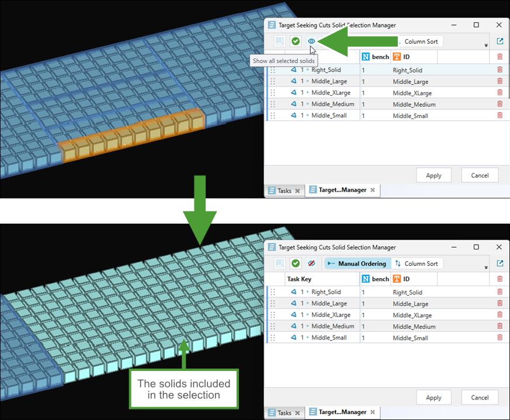
Task: Delete the Middle_Large row in the lower window
Action: pos(500,303)
